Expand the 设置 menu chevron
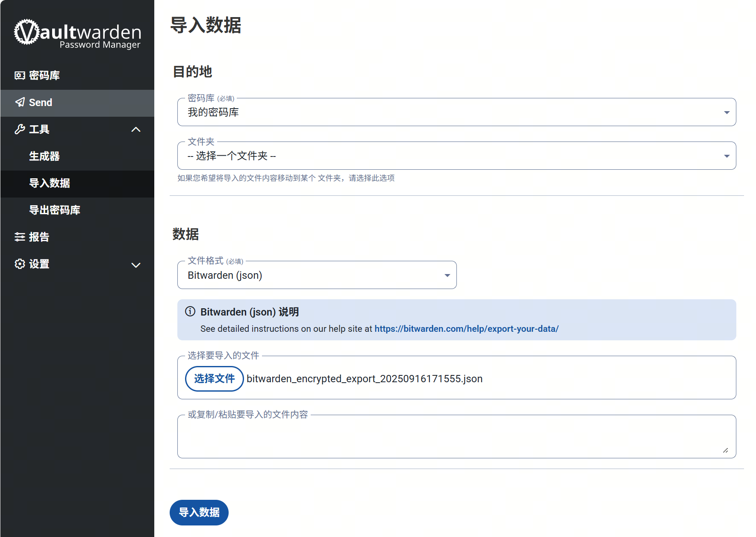 point(136,265)
